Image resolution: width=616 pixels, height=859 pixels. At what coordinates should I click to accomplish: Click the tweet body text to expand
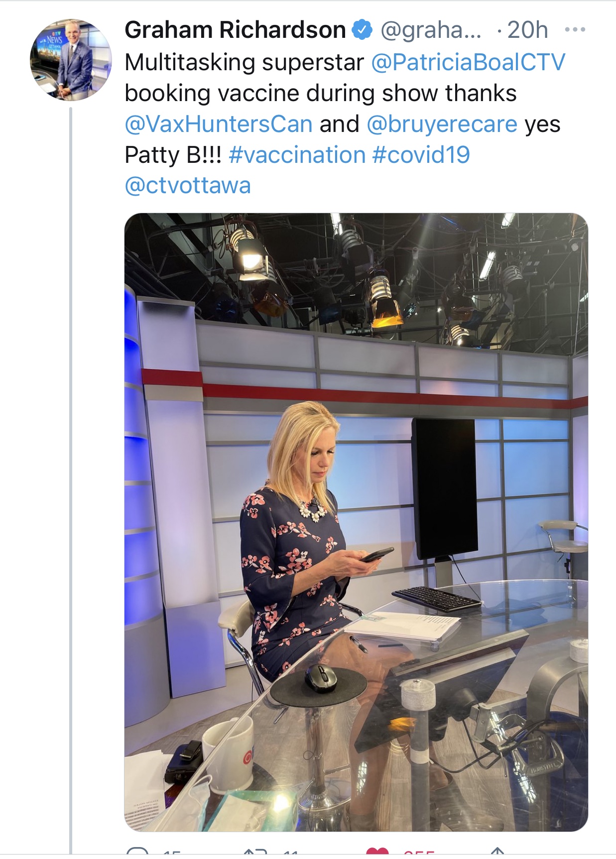click(345, 124)
